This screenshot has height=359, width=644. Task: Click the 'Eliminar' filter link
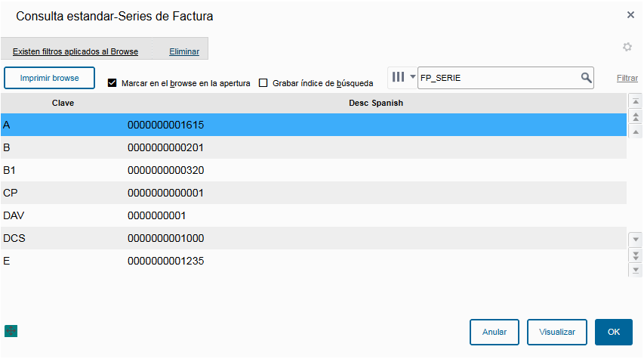tap(184, 52)
